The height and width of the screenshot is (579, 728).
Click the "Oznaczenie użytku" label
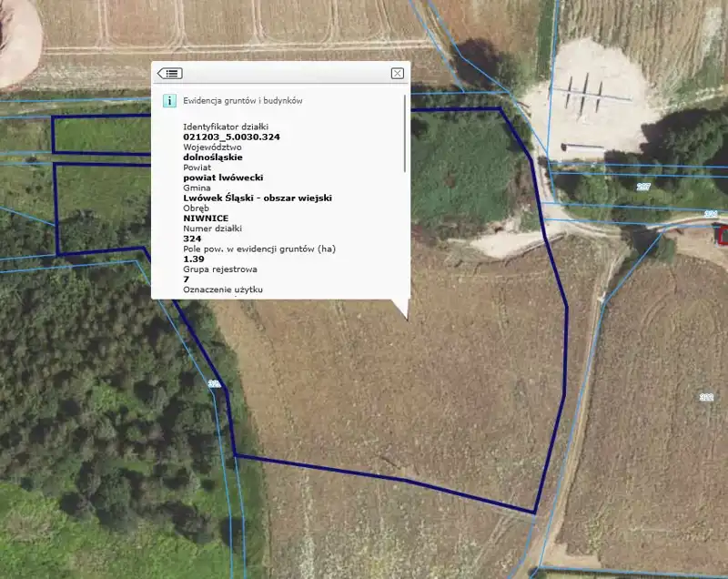click(x=223, y=289)
